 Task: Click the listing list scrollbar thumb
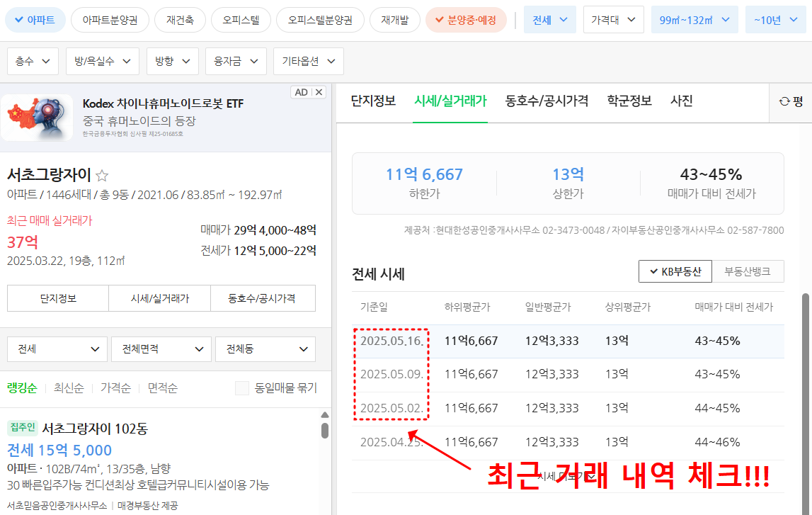point(325,431)
